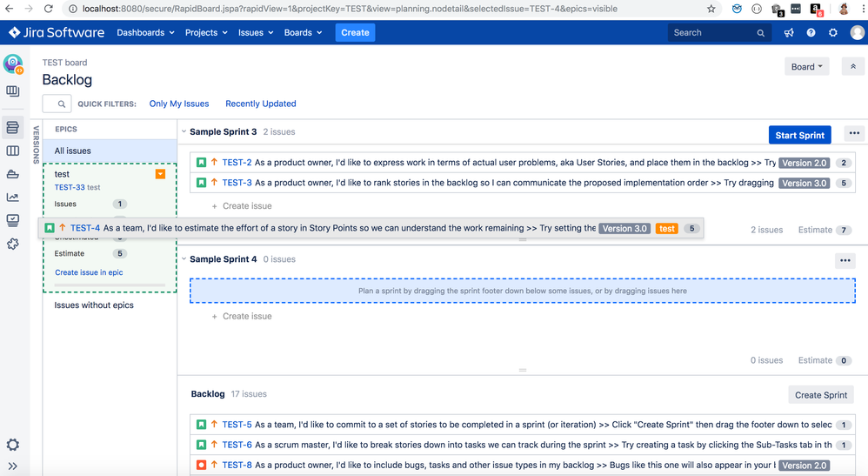Screen dimensions: 868x476
Task: Click the browser address bar
Action: [386, 9]
